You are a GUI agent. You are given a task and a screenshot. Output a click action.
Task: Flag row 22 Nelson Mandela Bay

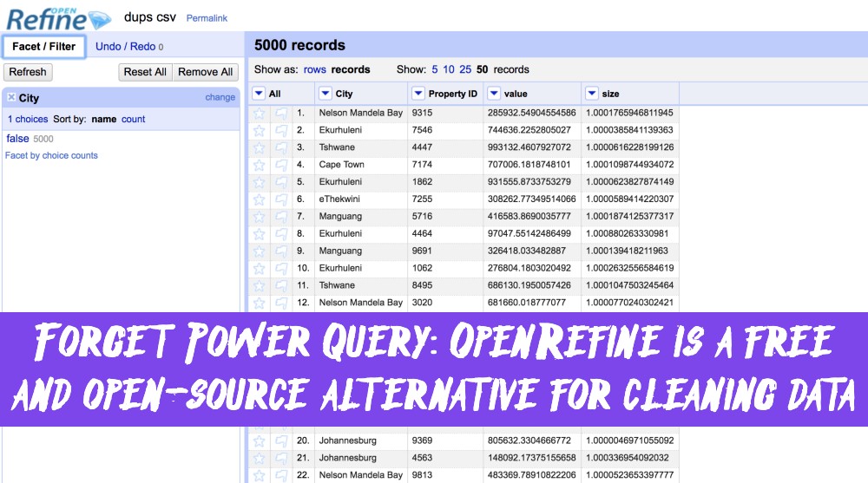[281, 475]
